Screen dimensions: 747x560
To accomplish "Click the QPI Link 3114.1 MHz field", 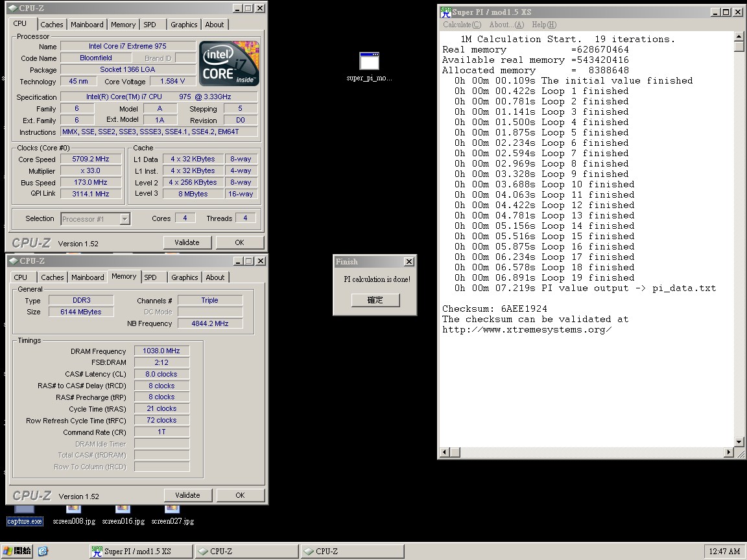I will click(x=91, y=194).
